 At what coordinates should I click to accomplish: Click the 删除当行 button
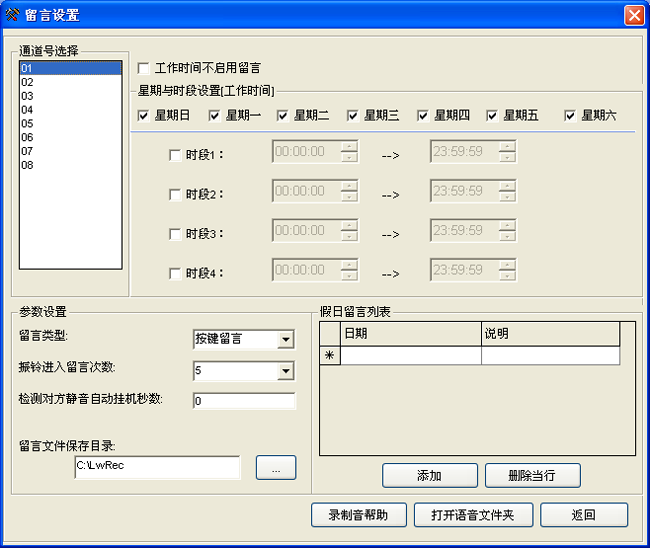[532, 476]
